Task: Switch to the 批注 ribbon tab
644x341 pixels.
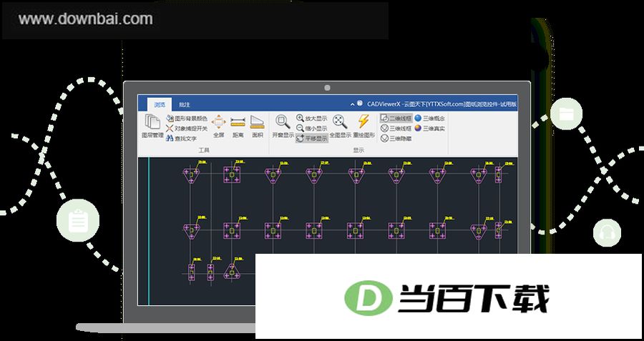Action: click(x=185, y=104)
